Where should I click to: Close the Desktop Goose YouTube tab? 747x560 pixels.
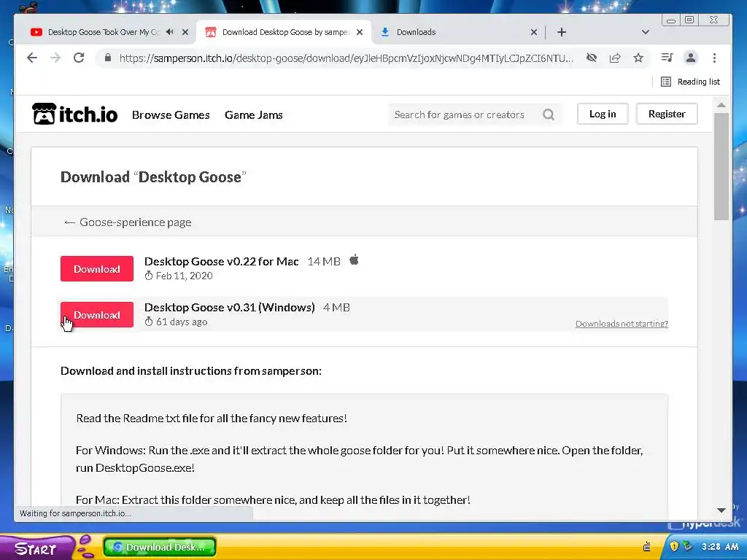click(x=185, y=32)
